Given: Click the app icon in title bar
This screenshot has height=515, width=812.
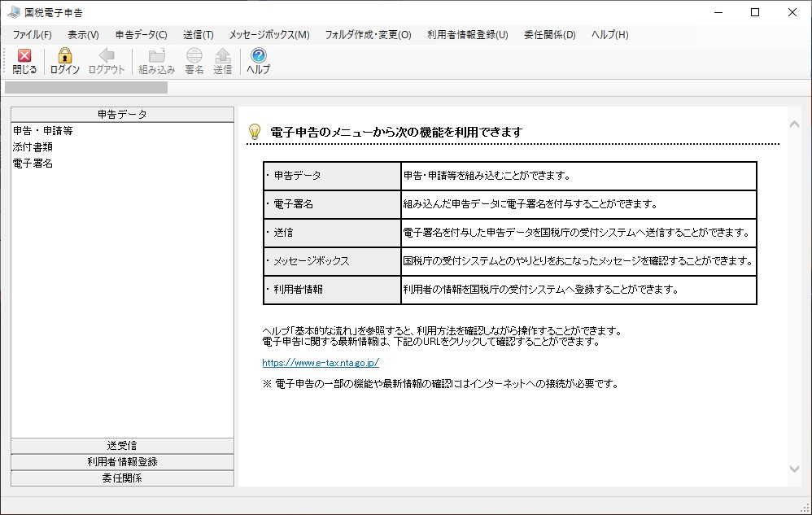Looking at the screenshot, I should click(x=14, y=12).
